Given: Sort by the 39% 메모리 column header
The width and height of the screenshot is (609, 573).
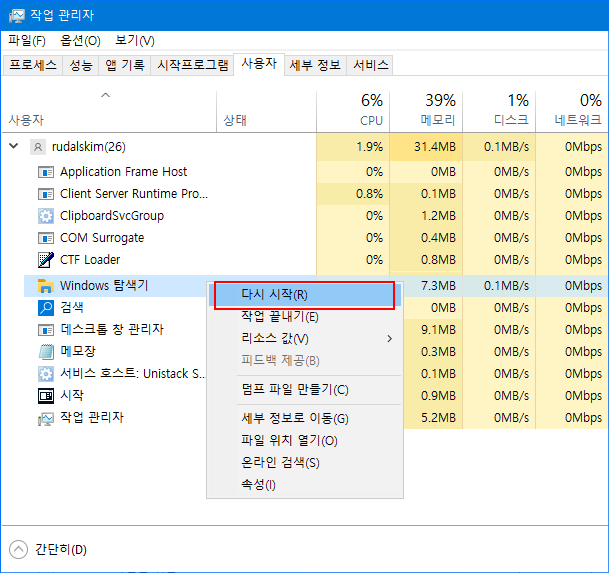Looking at the screenshot, I should click(x=426, y=112).
